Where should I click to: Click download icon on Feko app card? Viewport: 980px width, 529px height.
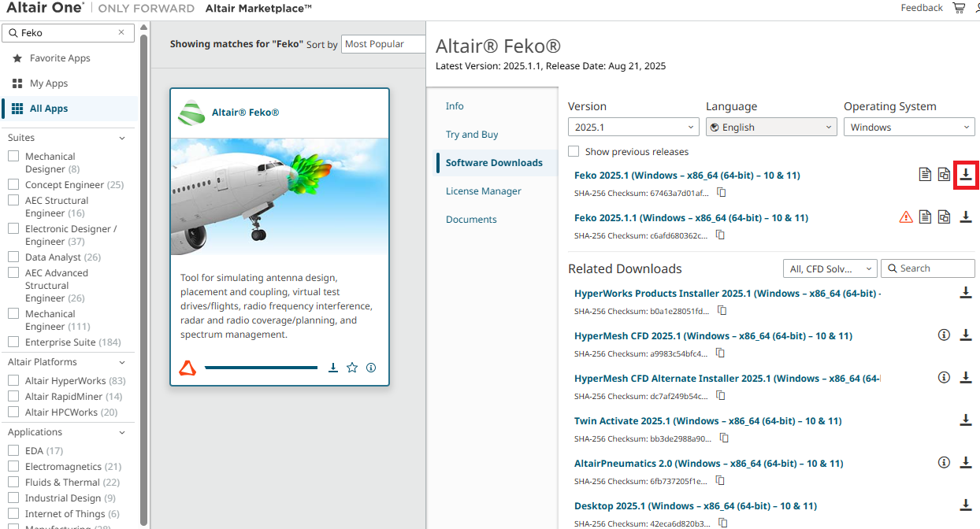pos(333,368)
